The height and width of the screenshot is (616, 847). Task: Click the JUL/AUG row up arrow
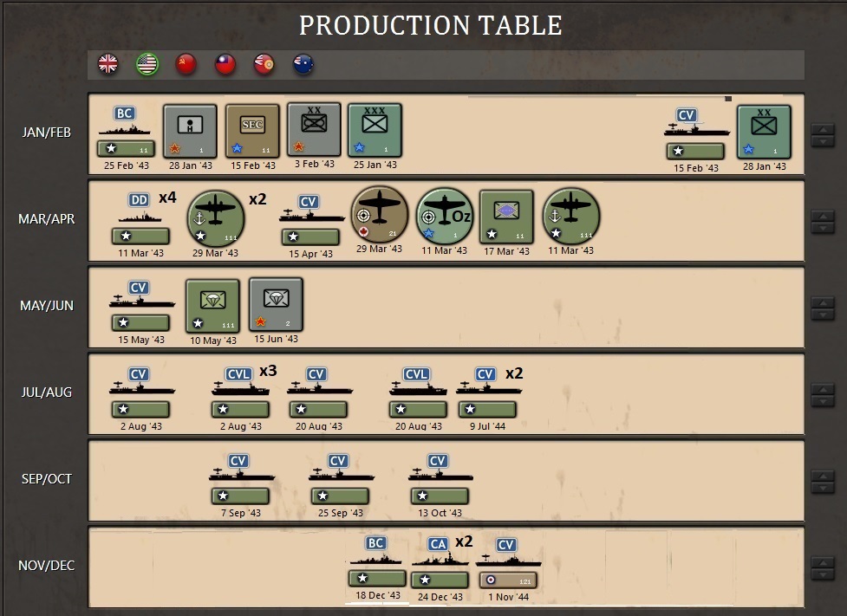pyautogui.click(x=822, y=390)
